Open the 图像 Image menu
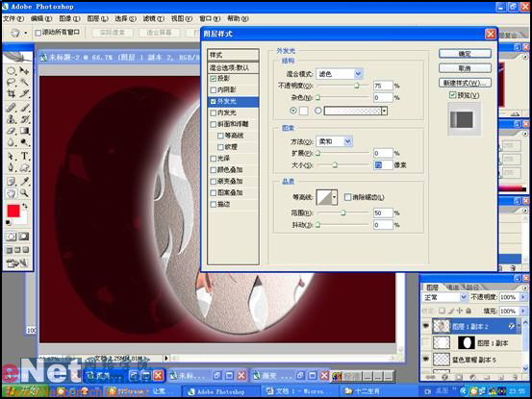This screenshot has width=532, height=399. coord(69,18)
